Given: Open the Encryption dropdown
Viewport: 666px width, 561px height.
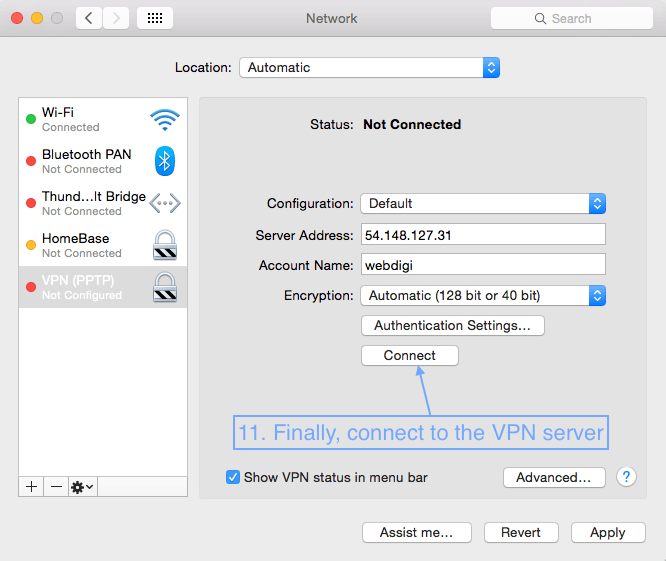Looking at the screenshot, I should coord(483,296).
